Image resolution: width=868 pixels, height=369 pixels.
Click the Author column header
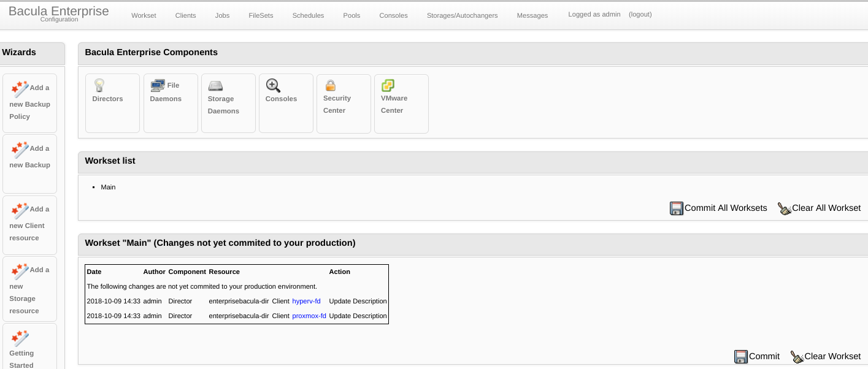154,272
